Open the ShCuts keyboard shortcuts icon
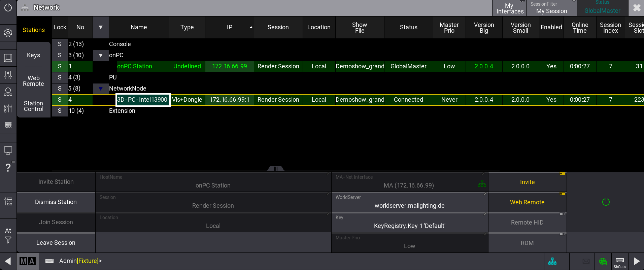644x270 pixels. click(x=619, y=262)
